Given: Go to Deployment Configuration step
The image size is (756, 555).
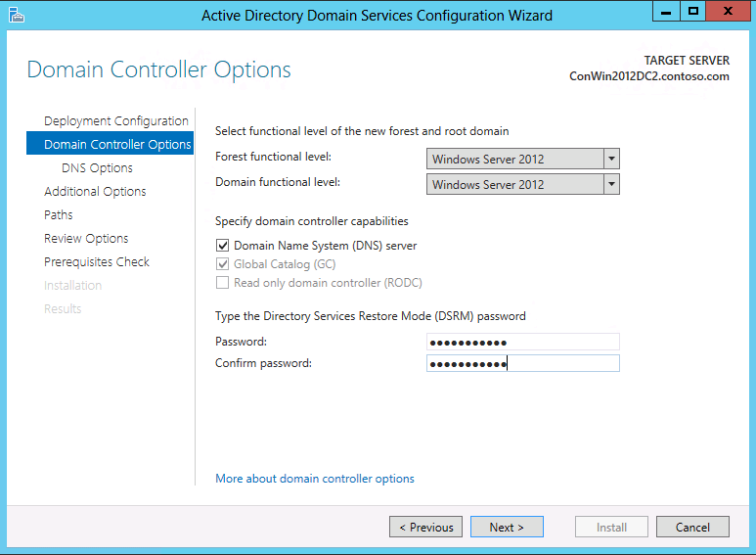Looking at the screenshot, I should (116, 120).
